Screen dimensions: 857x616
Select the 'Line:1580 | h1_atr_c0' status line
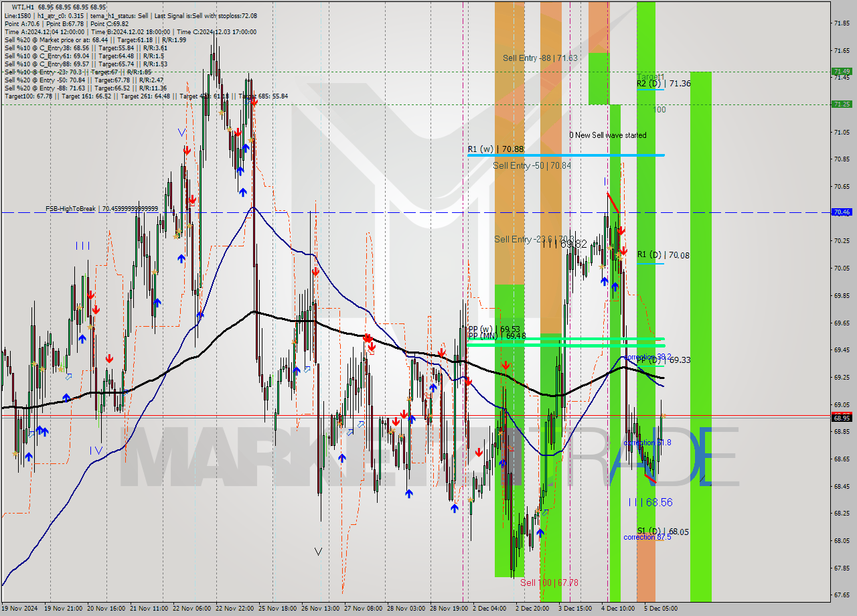click(x=130, y=16)
